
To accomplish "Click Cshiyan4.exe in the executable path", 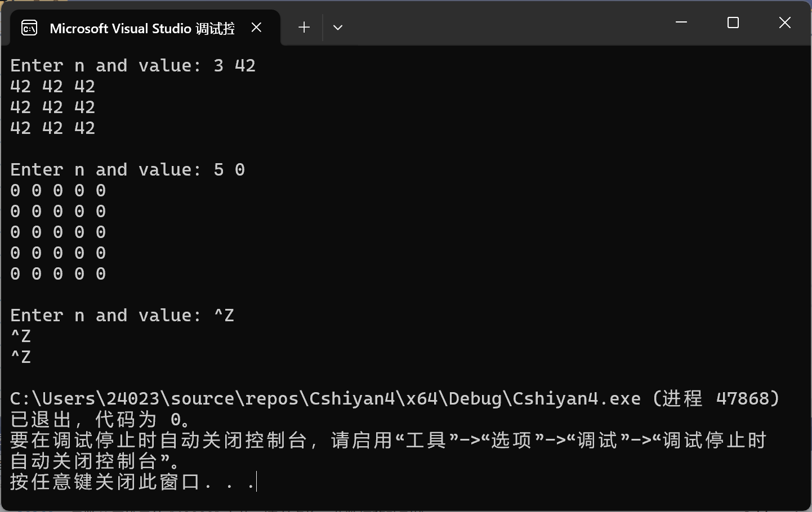I will coord(577,399).
